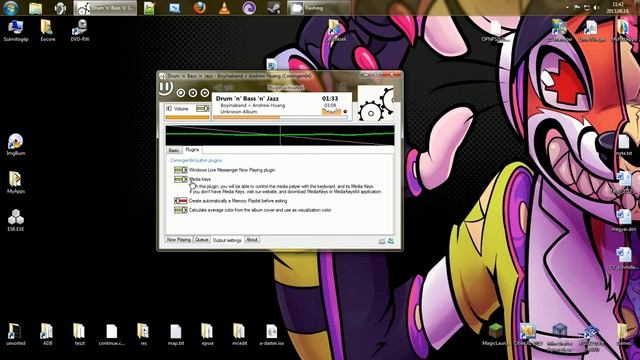Open the Action Center flag tray icon

point(577,8)
